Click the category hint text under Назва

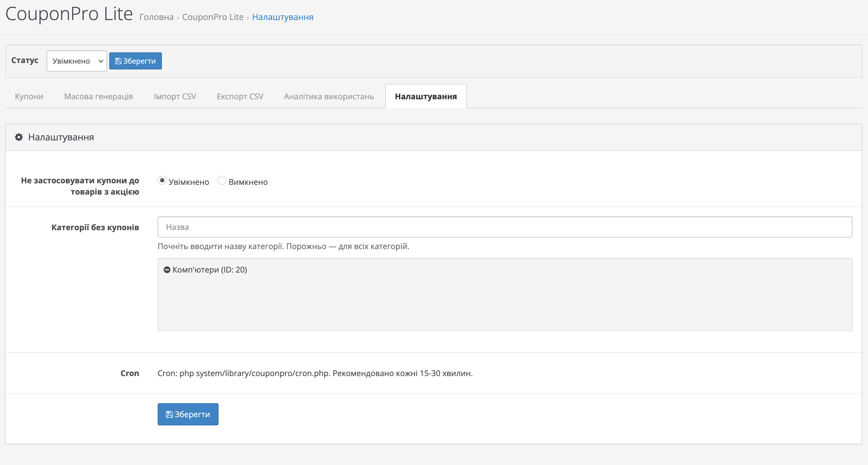pos(283,246)
